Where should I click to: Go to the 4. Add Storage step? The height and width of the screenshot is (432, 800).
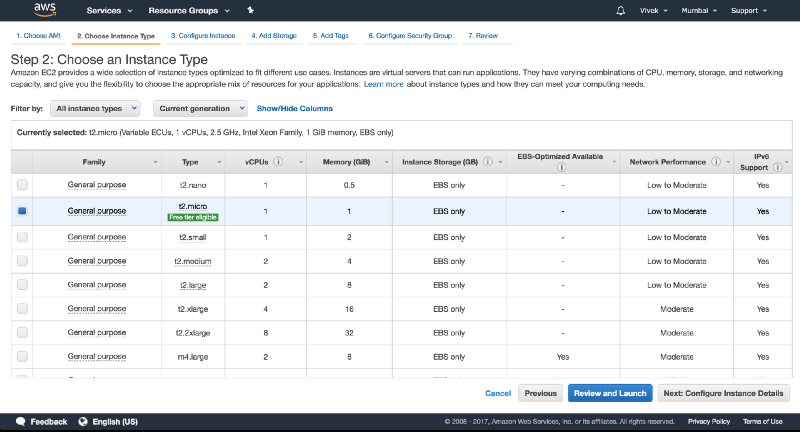(x=274, y=36)
